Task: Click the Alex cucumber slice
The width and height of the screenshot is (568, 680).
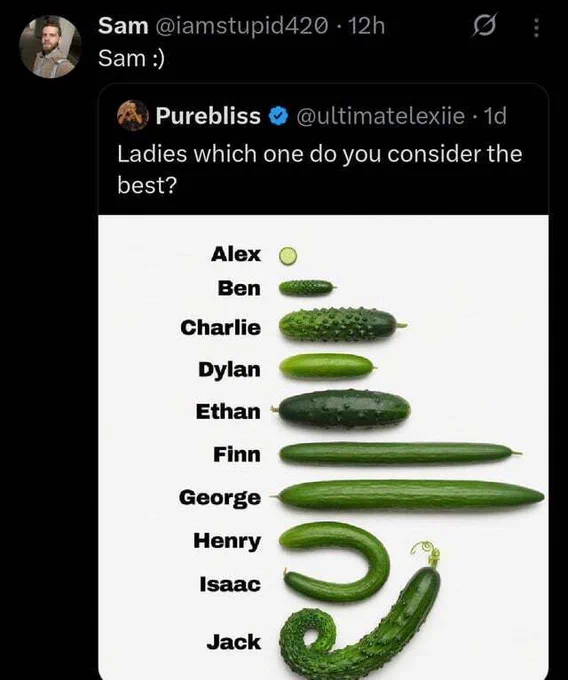Action: click(288, 256)
